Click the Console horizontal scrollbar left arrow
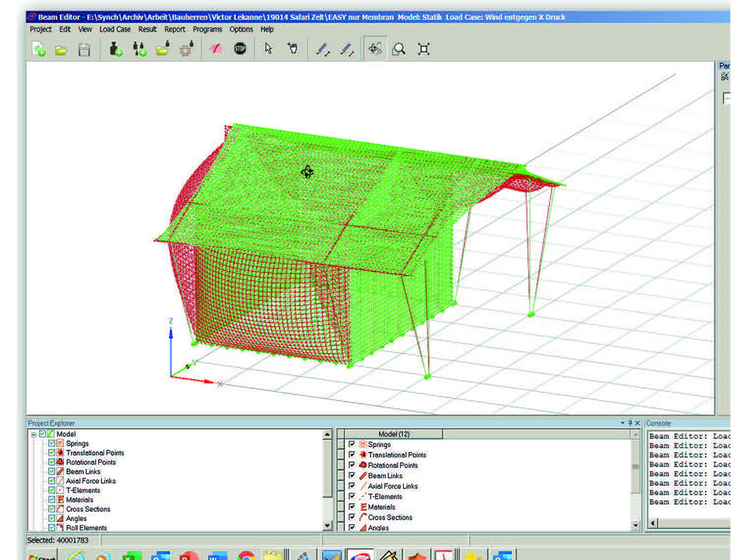 (651, 523)
